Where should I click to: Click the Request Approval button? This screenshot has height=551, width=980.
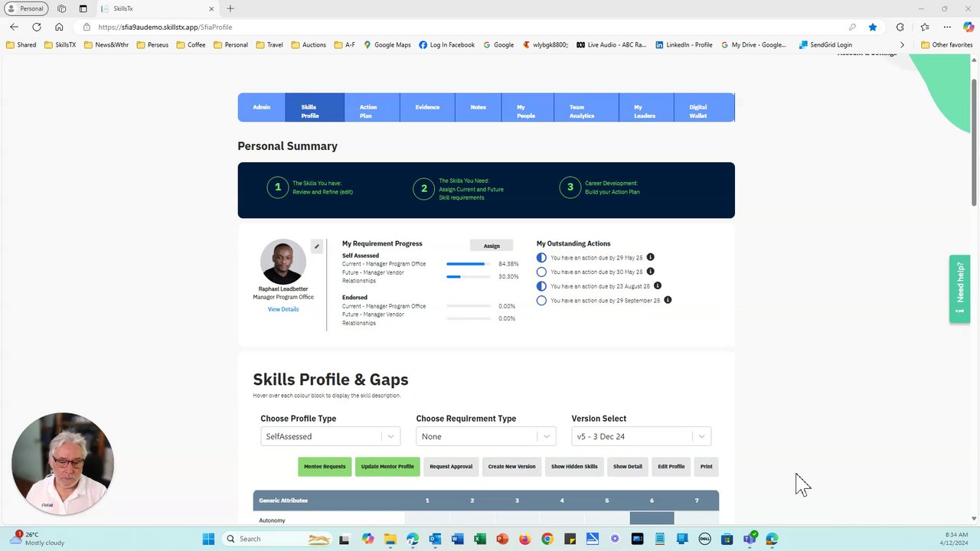tap(451, 466)
